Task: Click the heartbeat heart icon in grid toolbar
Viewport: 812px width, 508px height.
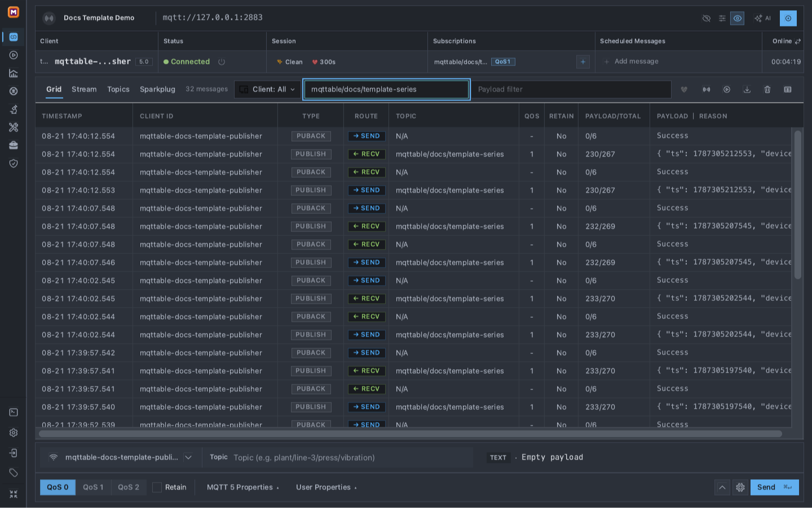Action: (x=684, y=90)
